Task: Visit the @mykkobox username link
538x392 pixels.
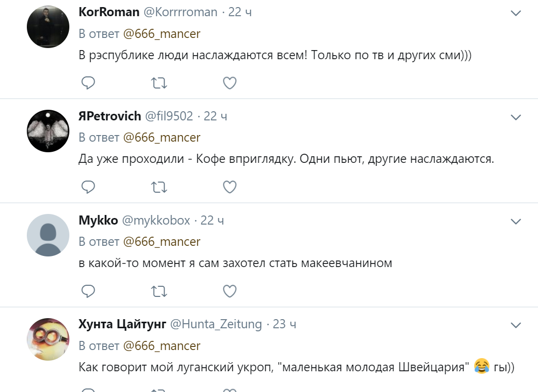Action: (156, 221)
